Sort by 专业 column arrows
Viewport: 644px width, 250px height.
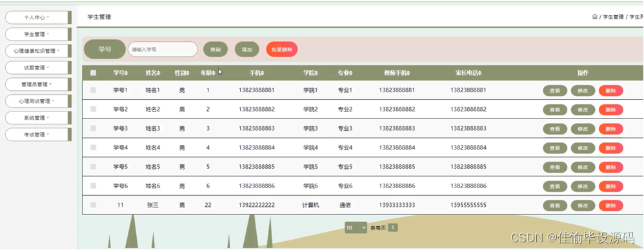click(350, 73)
